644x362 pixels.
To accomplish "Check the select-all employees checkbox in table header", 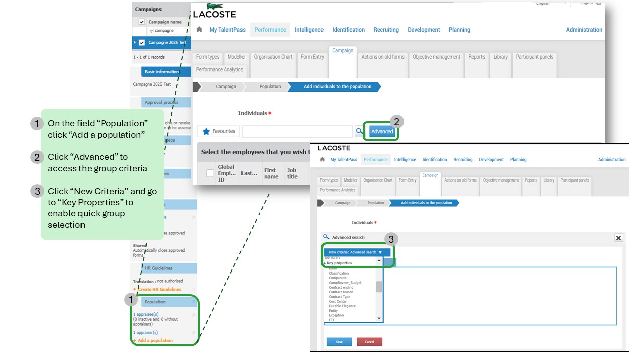I will 210,173.
